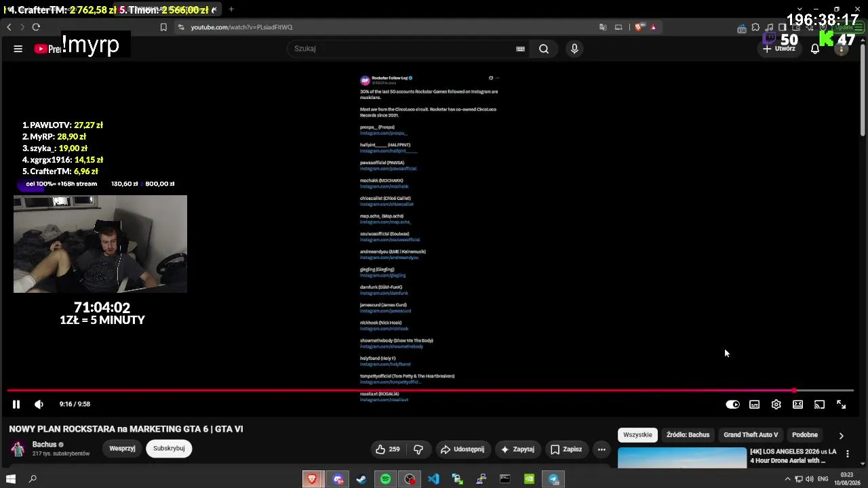Open the NVIDIA app from taskbar
This screenshot has width=868, height=488.
coord(529,479)
